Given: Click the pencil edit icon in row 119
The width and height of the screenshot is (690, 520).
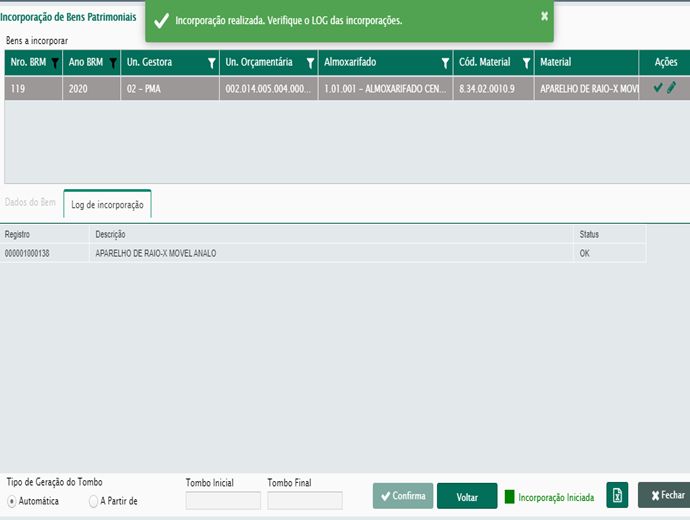Looking at the screenshot, I should pyautogui.click(x=671, y=88).
